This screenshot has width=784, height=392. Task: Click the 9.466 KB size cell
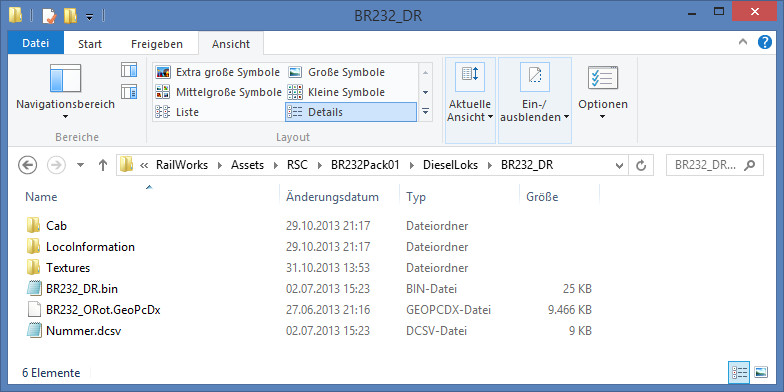[x=570, y=310]
